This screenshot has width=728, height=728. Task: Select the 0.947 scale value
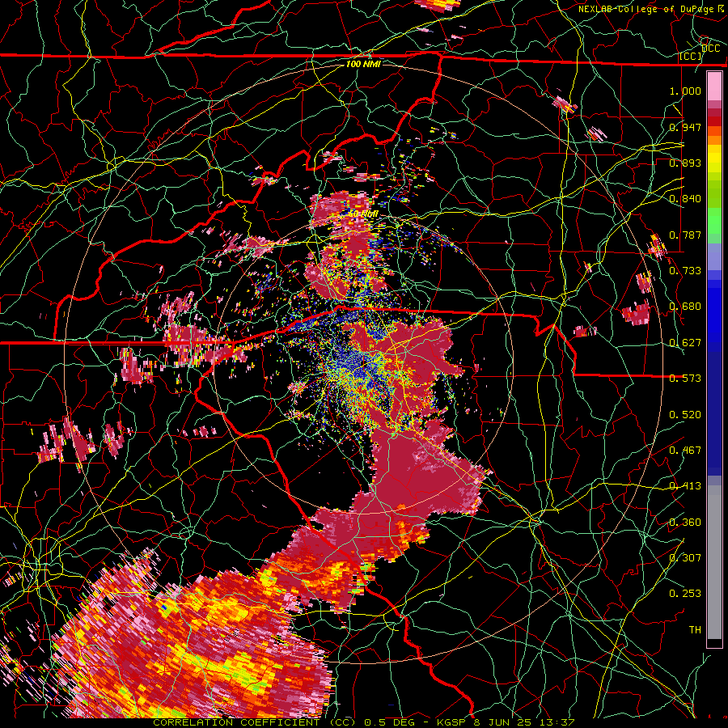click(685, 127)
